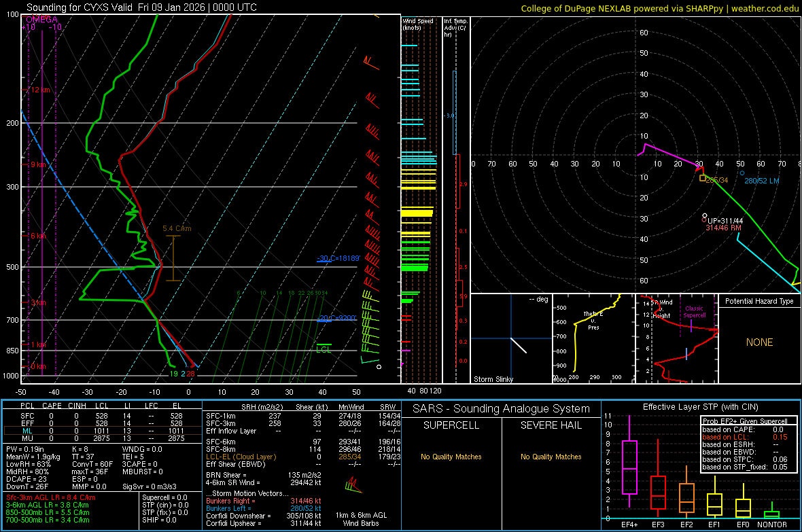The width and height of the screenshot is (802, 532).
Task: Click the CAPE column header
Action: pyautogui.click(x=52, y=406)
